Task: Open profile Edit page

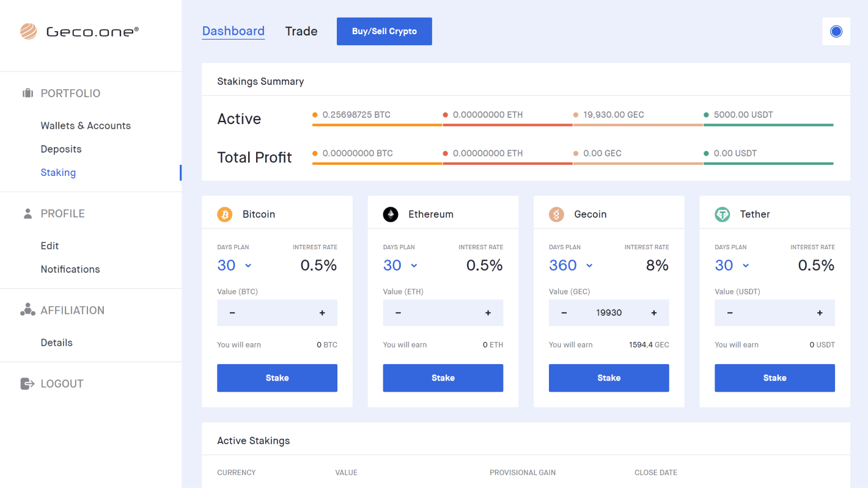Action: coord(50,246)
